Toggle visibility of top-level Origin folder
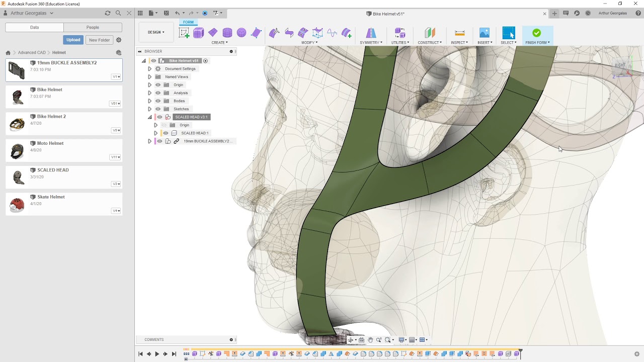This screenshot has height=362, width=644. [158, 85]
